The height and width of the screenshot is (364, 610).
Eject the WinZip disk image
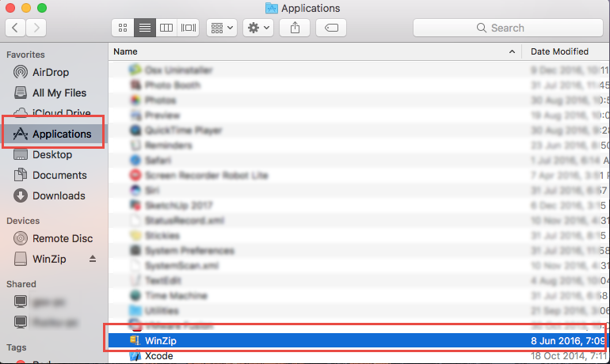click(x=92, y=259)
